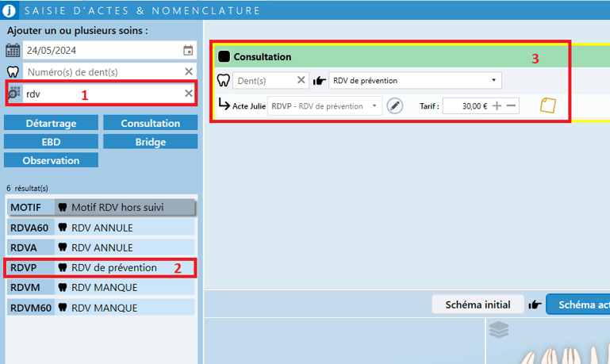Switch to Schéma initial view
Image resolution: width=610 pixels, height=364 pixels.
pos(478,305)
